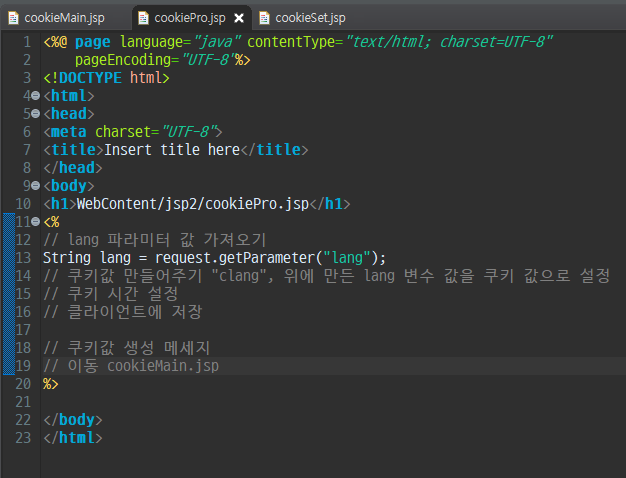Image resolution: width=626 pixels, height=478 pixels.
Task: Click the 'Insert title here' text
Action: coord(172,150)
